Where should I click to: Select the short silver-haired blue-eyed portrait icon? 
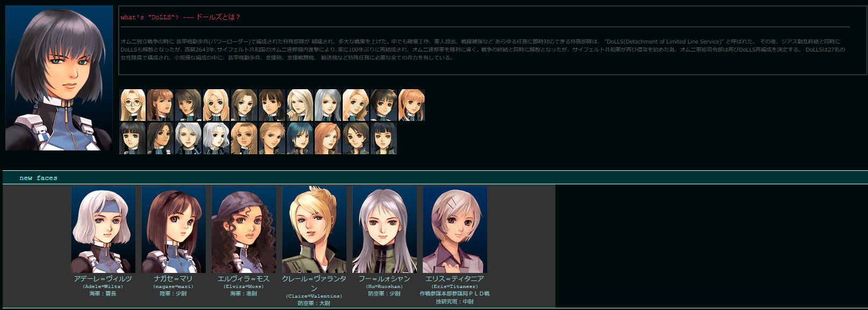[x=189, y=138]
